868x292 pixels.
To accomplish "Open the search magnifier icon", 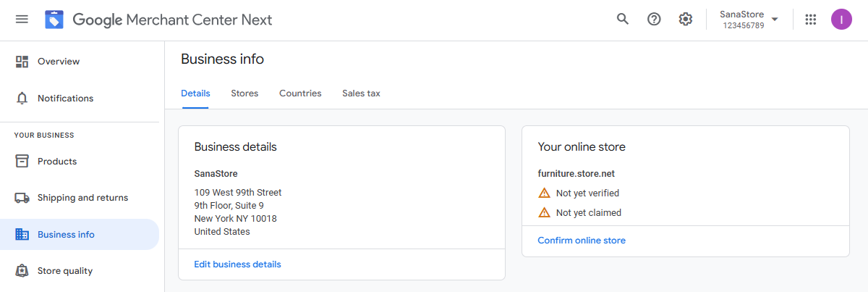I will (x=623, y=19).
